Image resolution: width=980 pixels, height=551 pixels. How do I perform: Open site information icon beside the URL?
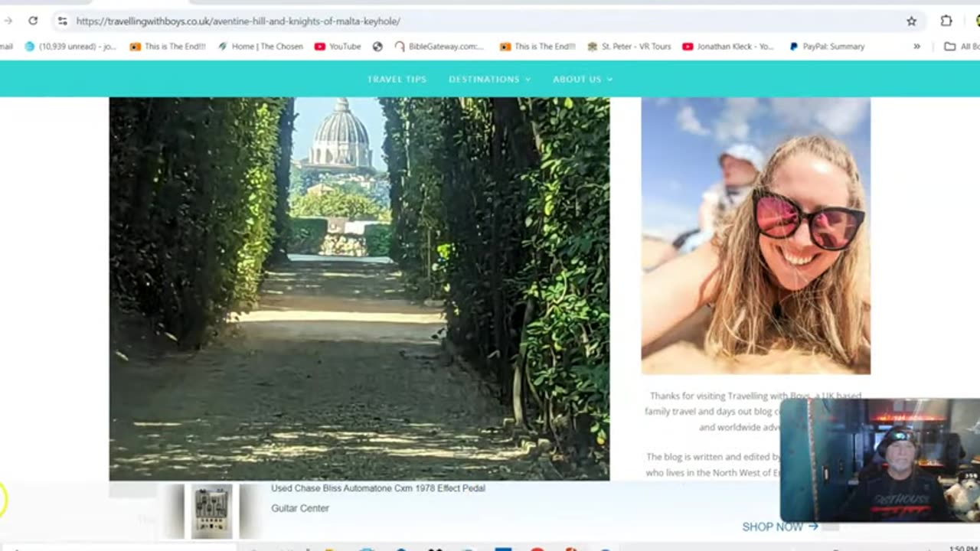click(x=63, y=21)
